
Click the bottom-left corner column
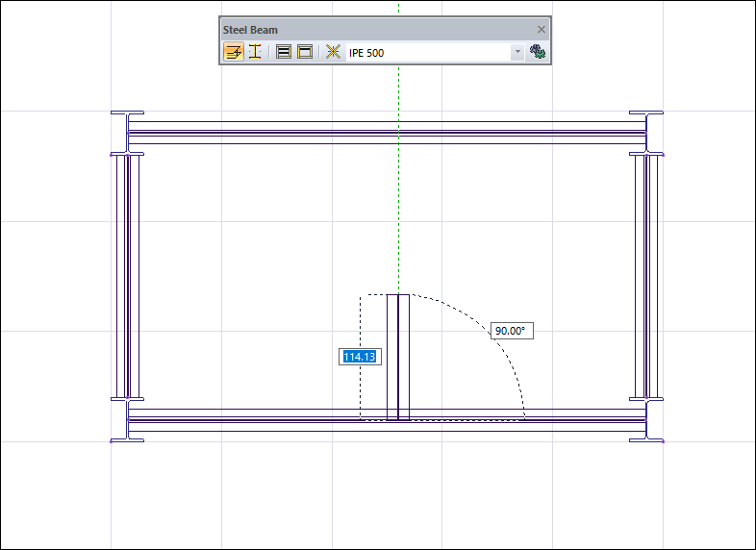pyautogui.click(x=127, y=420)
